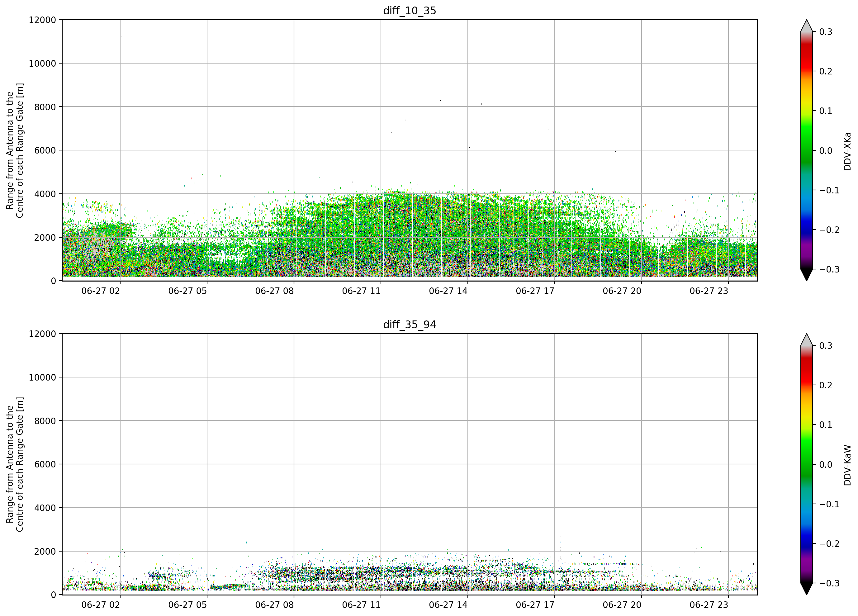This screenshot has height=616, width=858.
Task: Click '06-27 14' x-tick under diff_35_94 plot
Action: (x=448, y=605)
